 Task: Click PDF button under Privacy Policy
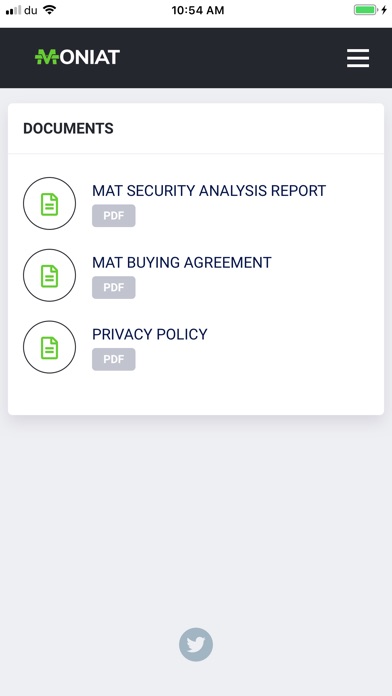(x=114, y=359)
